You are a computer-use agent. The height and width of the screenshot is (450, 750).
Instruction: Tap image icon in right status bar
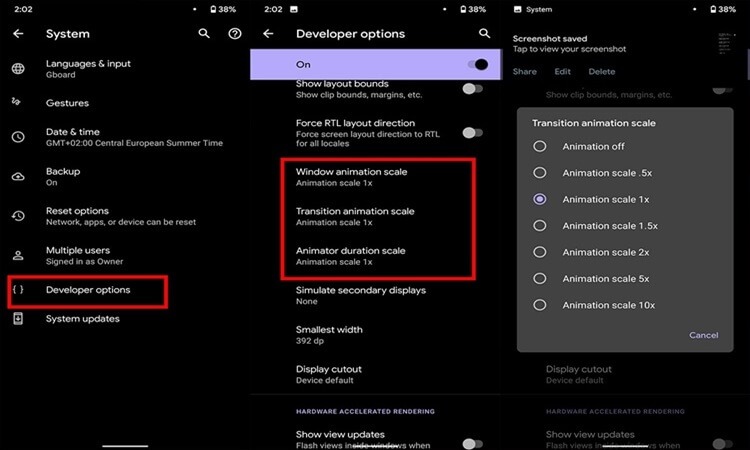point(517,9)
